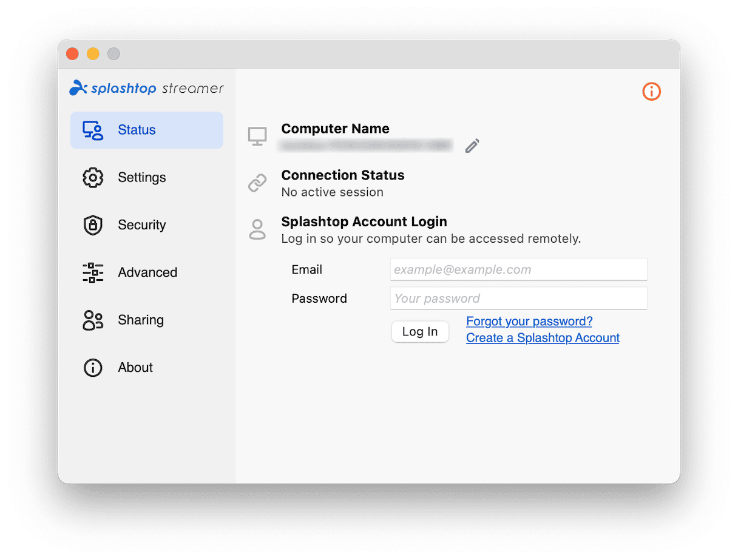Viewport: 738px width, 560px height.
Task: Click the orange info icon
Action: tap(651, 92)
